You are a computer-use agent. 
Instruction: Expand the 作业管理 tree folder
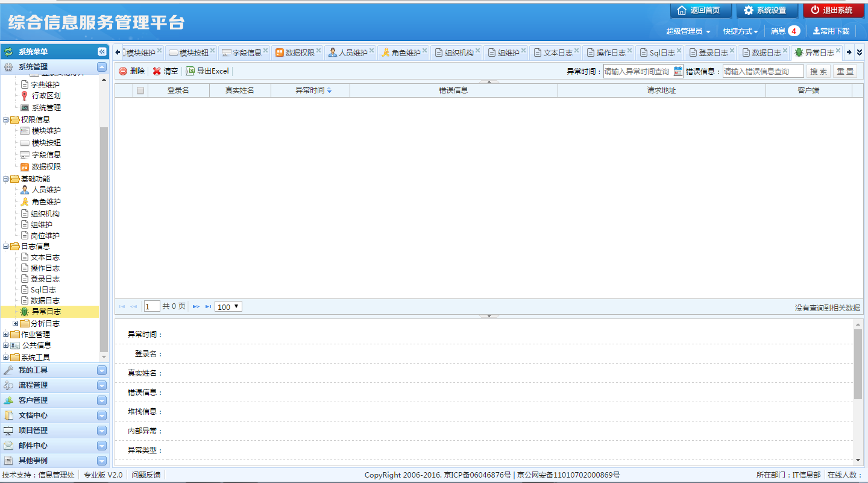(x=6, y=335)
